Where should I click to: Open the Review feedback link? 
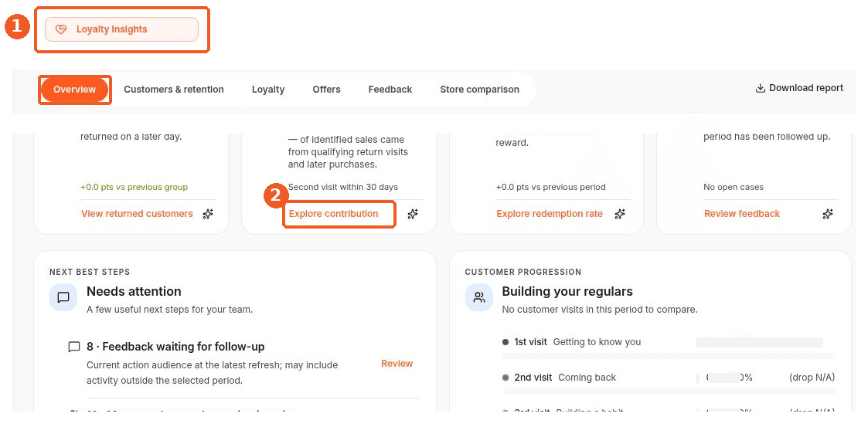(742, 213)
